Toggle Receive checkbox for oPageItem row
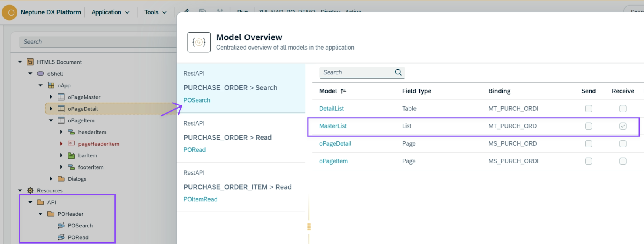 click(623, 161)
